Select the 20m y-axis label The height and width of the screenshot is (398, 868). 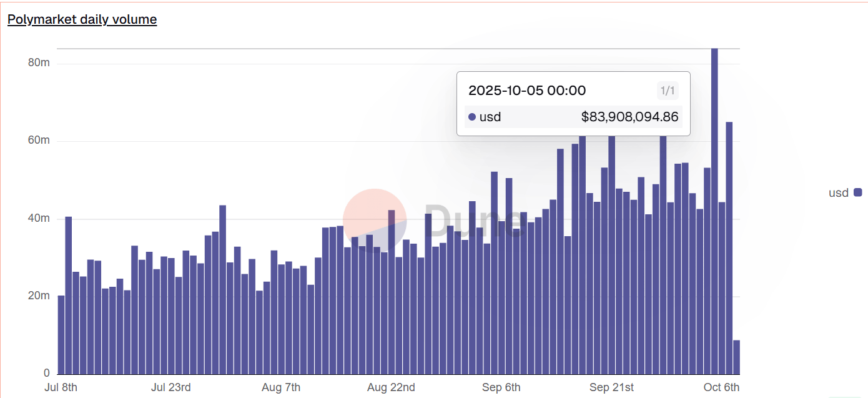(39, 296)
